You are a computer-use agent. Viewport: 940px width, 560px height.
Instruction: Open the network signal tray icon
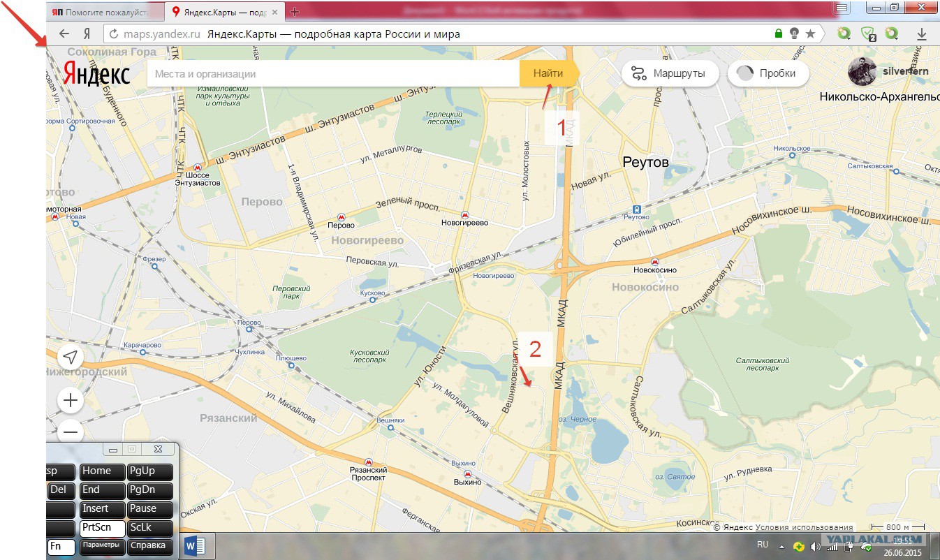pos(832,545)
